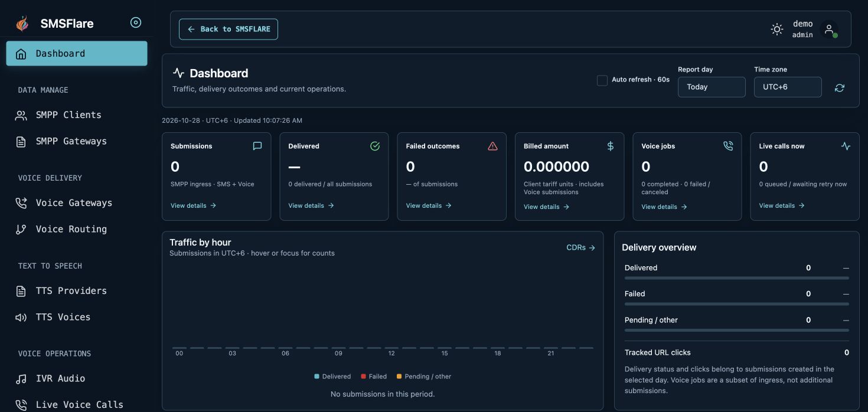Open Voice Gateways from sidebar
Viewport: 868px width, 412px height.
point(77,203)
